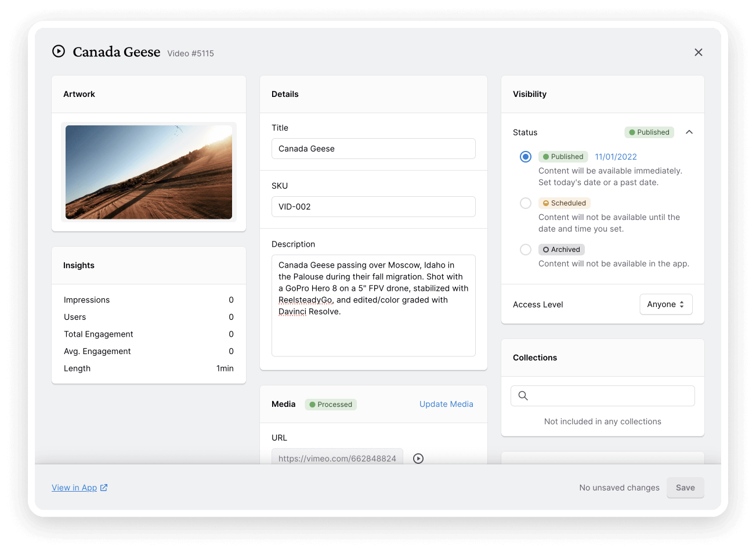Click the Processed status badge in Media
This screenshot has height=552, width=756.
pyautogui.click(x=331, y=405)
